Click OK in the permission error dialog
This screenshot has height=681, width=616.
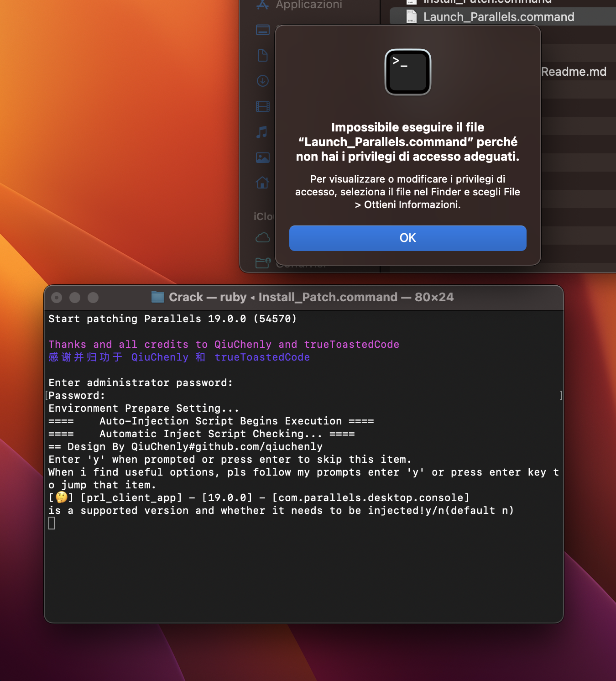pos(407,238)
